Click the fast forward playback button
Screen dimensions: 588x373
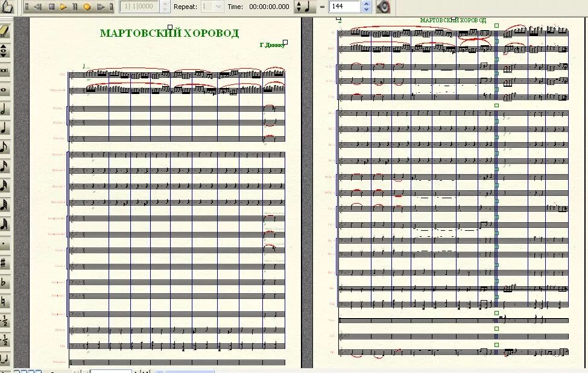101,7
